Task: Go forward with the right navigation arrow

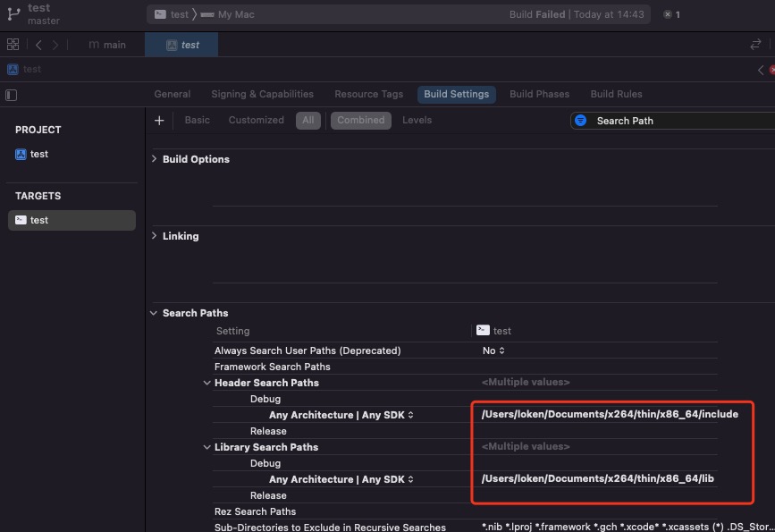Action: tap(55, 45)
